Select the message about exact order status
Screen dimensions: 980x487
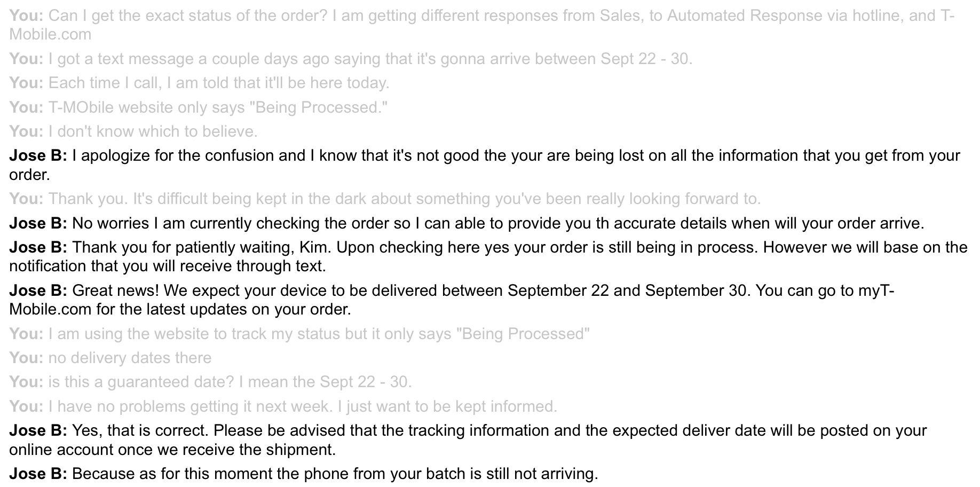click(482, 25)
